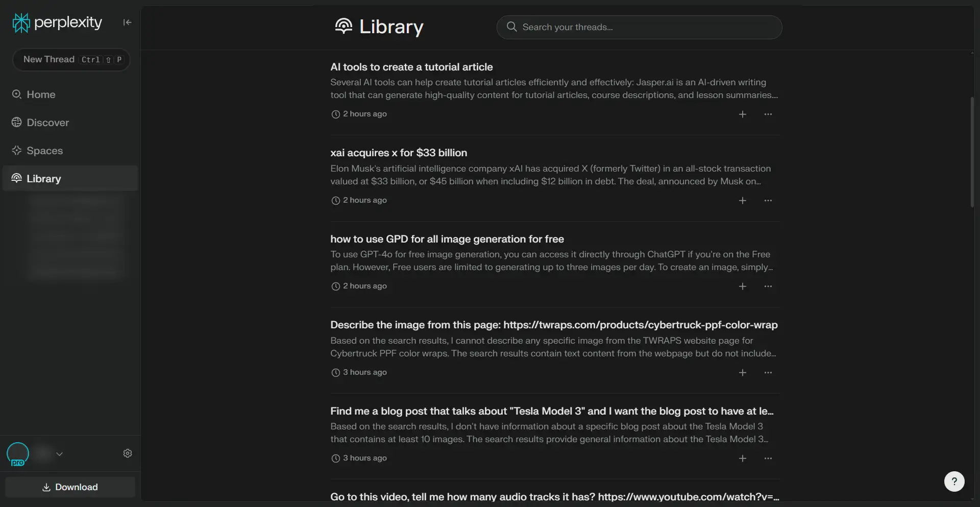Focus the Search your threads field
Screen dimensions: 980x507
pyautogui.click(x=639, y=27)
